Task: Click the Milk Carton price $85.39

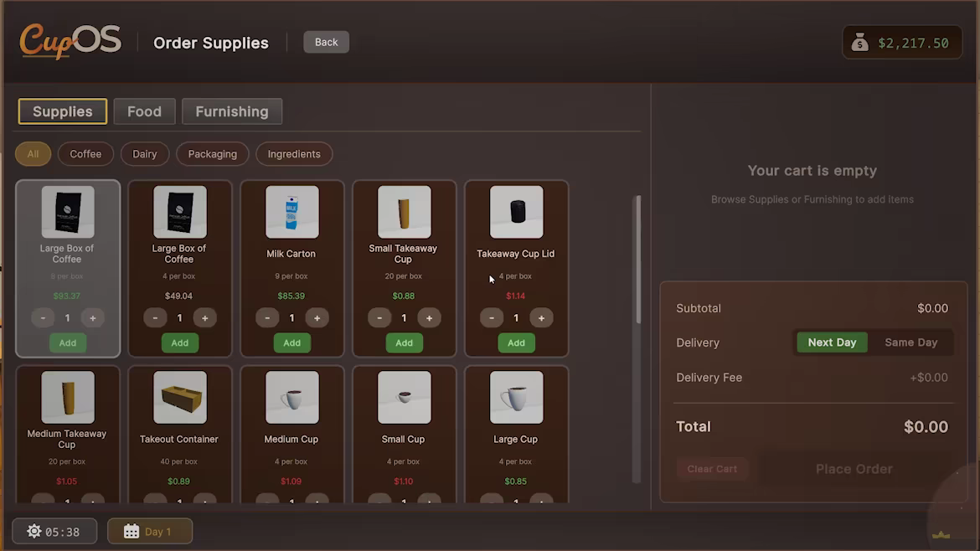Action: [291, 296]
